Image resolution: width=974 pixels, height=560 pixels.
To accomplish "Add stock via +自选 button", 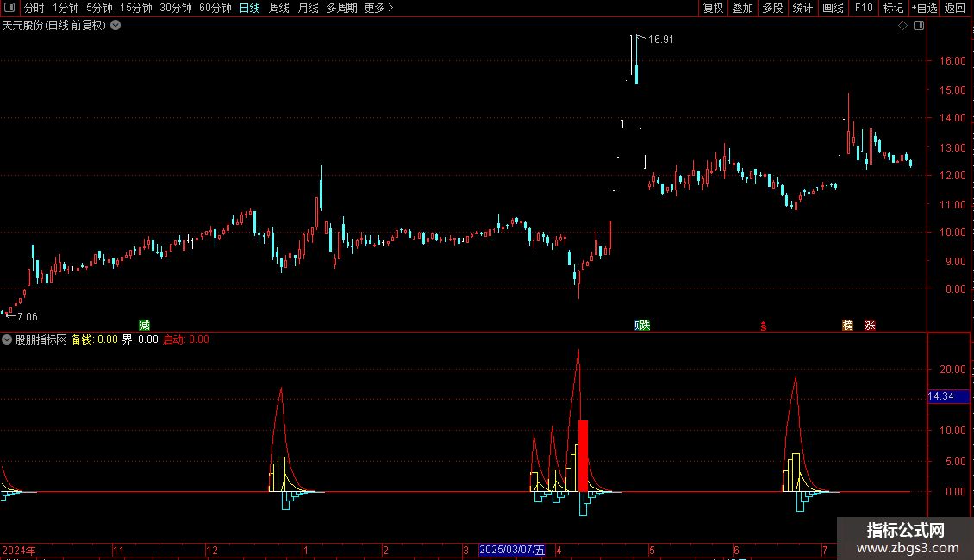I will (x=924, y=8).
